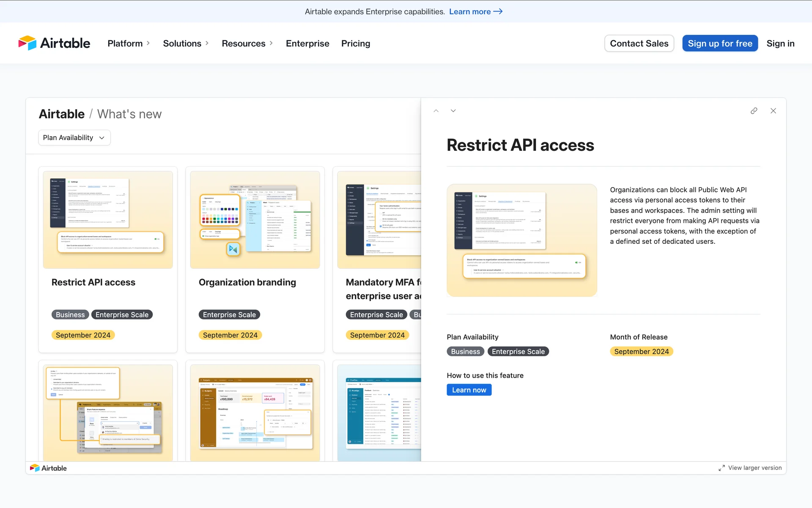This screenshot has height=508, width=812.
Task: Click the Contact Sales button
Action: point(639,43)
